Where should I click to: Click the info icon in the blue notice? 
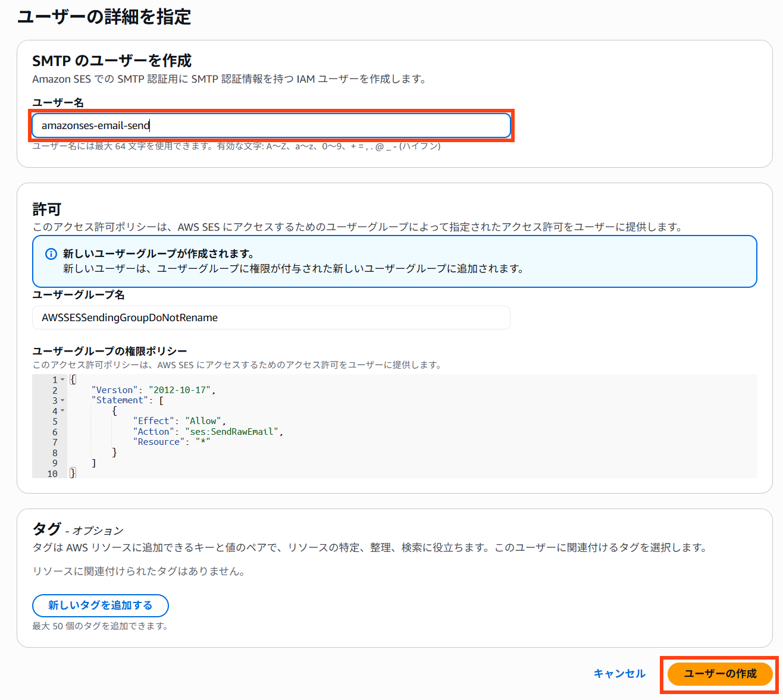[x=51, y=254]
